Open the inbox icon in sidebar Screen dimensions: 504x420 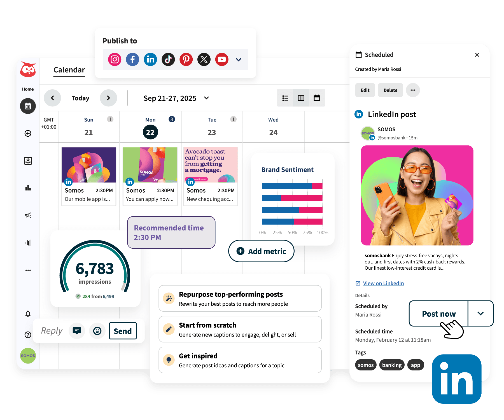pyautogui.click(x=28, y=161)
